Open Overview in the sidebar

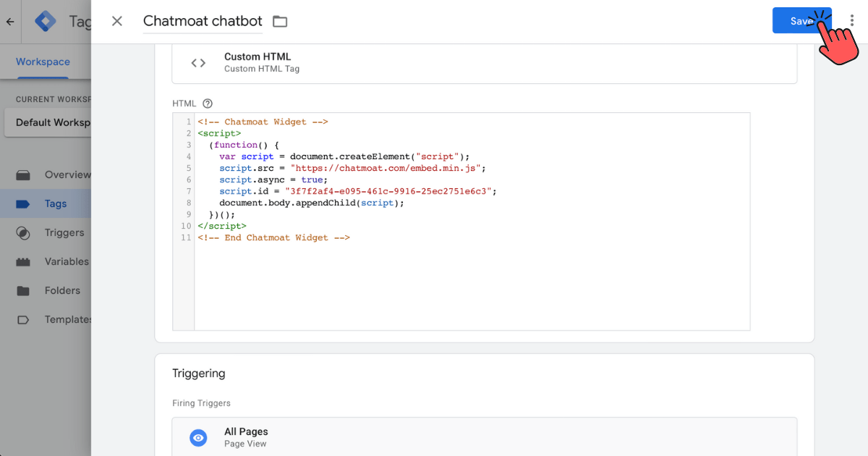pos(67,174)
